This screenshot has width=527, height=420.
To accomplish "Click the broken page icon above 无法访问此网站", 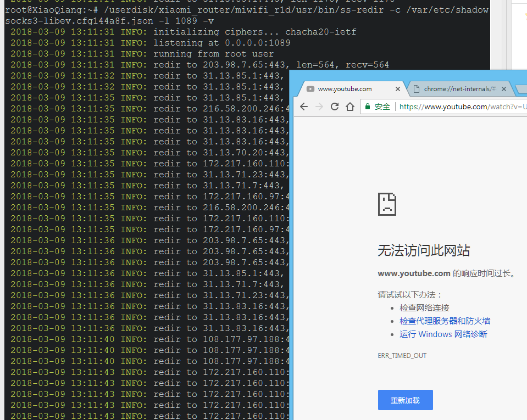I will click(x=386, y=203).
